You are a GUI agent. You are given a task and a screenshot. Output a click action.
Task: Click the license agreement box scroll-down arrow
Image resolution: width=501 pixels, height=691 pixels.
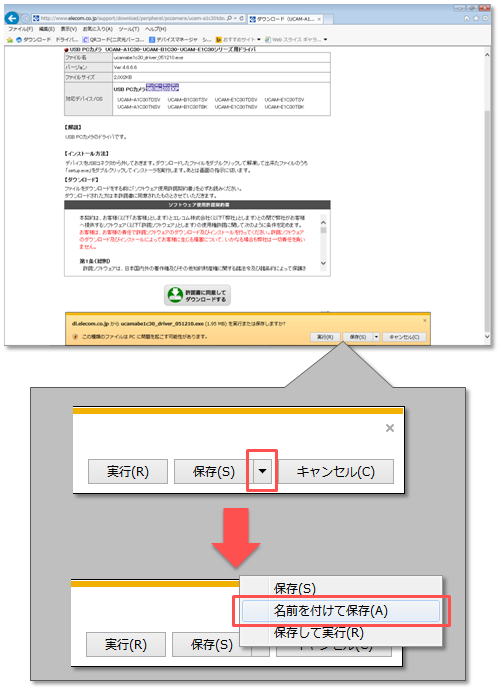tap(323, 263)
